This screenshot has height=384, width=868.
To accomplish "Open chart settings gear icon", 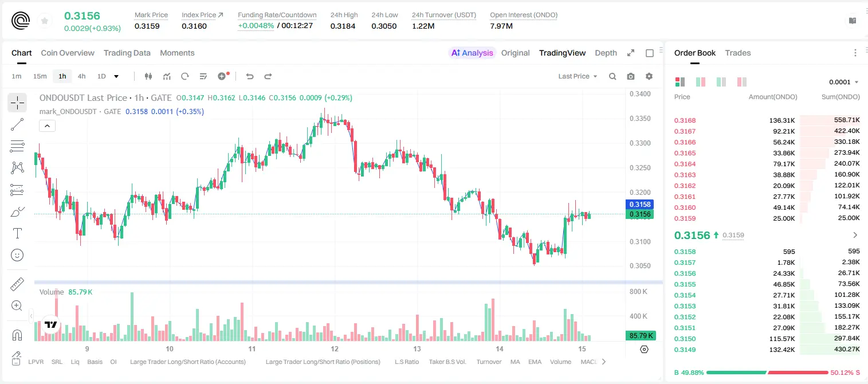I will pyautogui.click(x=649, y=76).
